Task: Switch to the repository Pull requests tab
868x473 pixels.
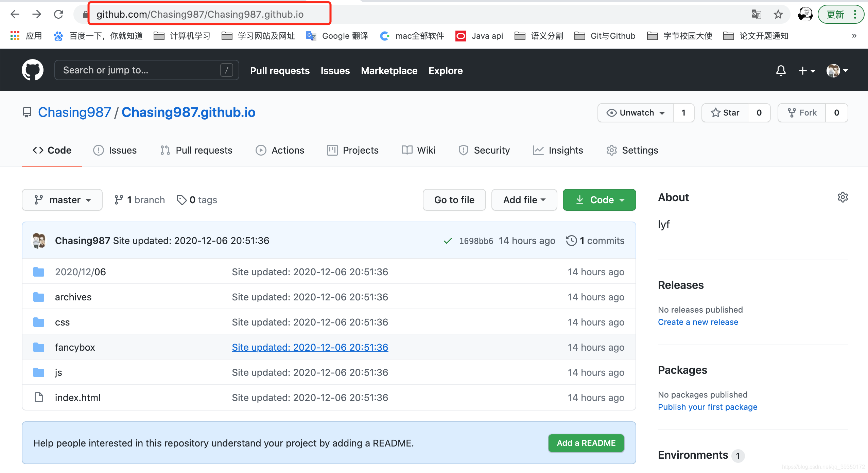Action: click(196, 150)
